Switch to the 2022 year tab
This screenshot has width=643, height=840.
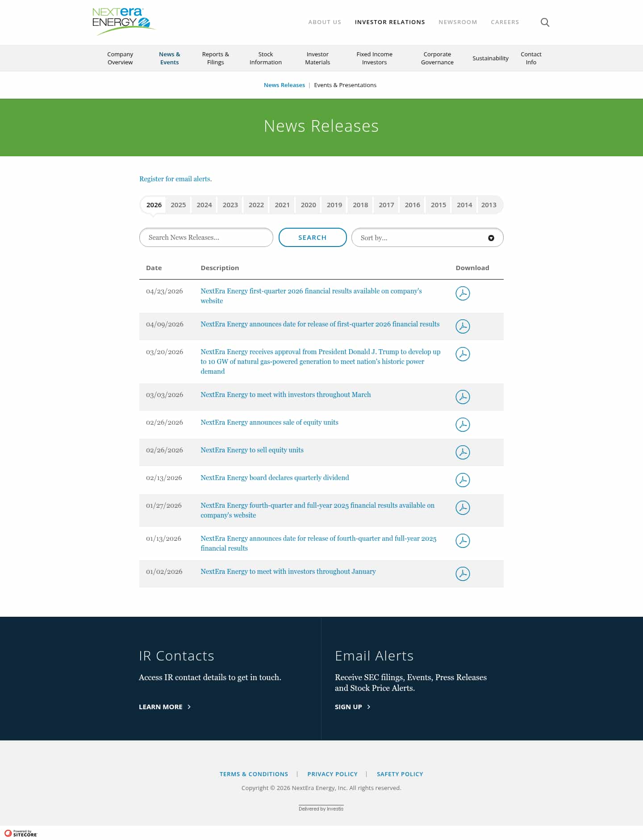(256, 205)
